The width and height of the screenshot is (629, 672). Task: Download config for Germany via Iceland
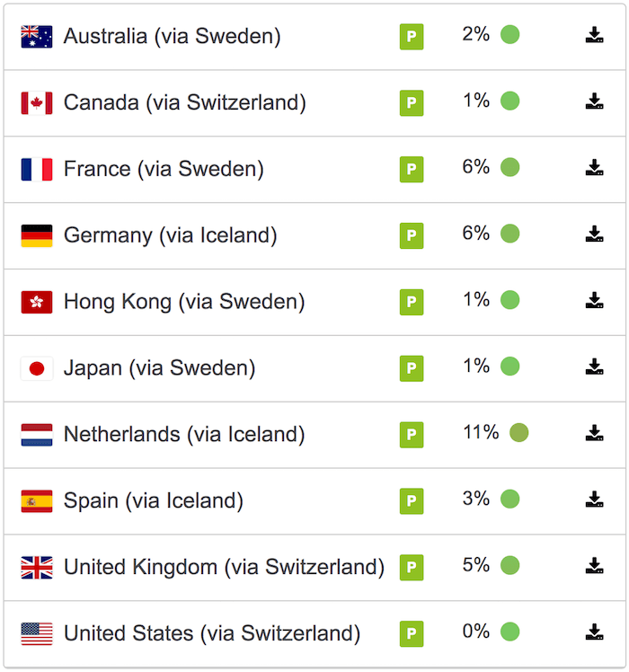point(594,234)
